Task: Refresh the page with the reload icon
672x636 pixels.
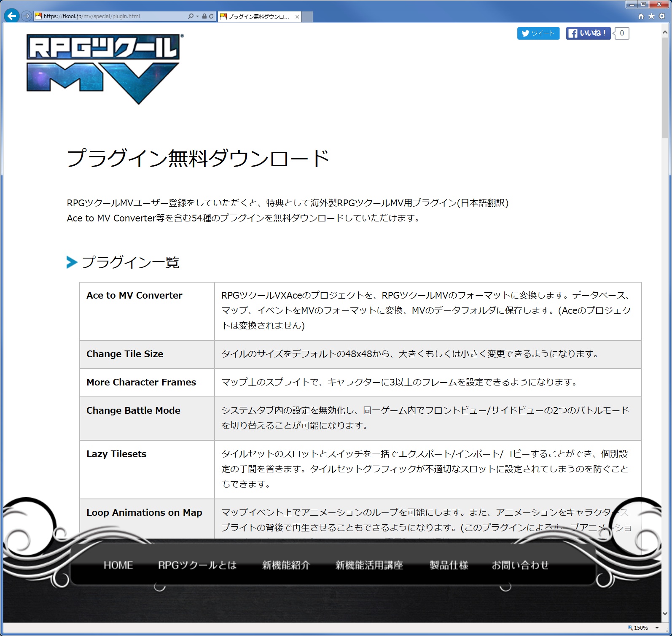Action: pyautogui.click(x=211, y=16)
